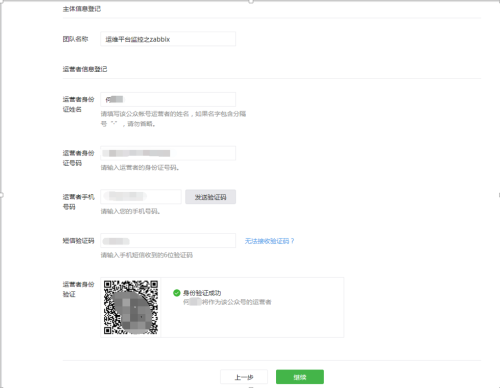
Task: Click the hint 请输入手机短信收到的6位验证码
Action: click(147, 255)
